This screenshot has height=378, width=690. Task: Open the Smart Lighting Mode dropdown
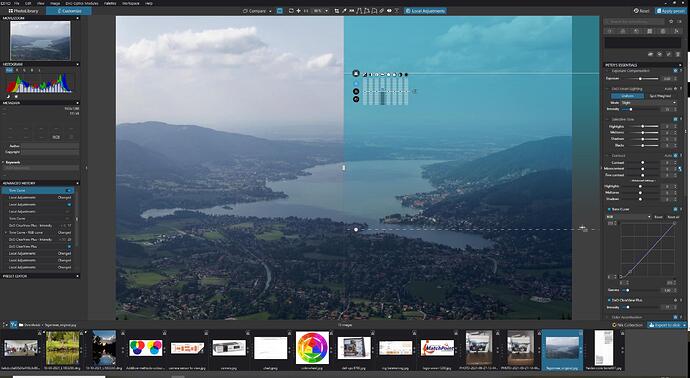(x=648, y=103)
